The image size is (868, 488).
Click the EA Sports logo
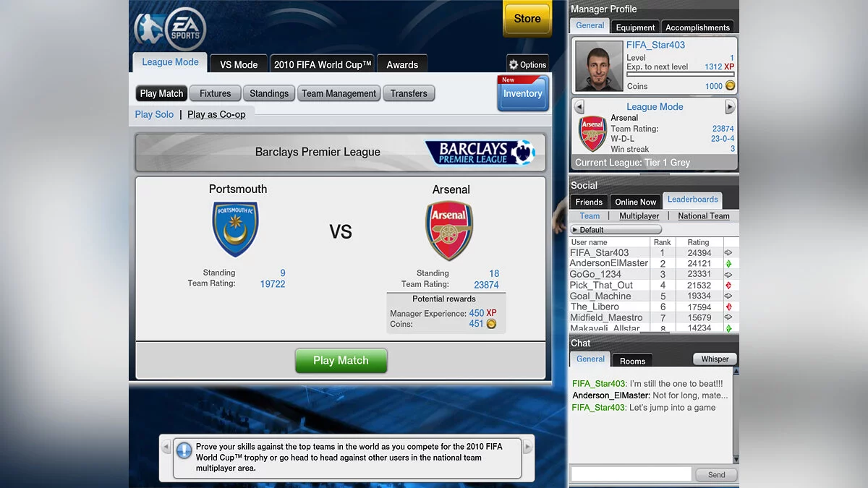pyautogui.click(x=185, y=29)
